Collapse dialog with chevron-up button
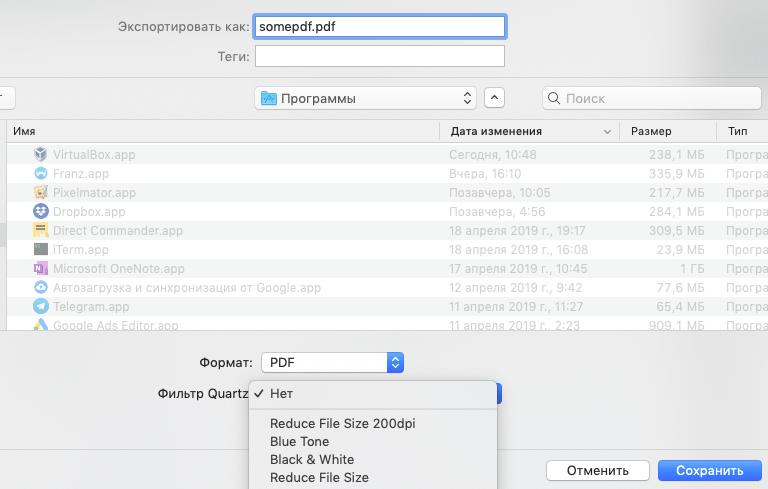The width and height of the screenshot is (768, 489). [x=494, y=98]
